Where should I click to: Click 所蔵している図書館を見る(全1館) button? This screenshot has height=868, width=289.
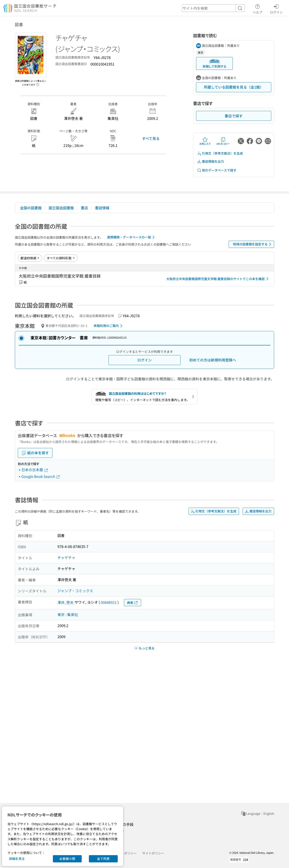(233, 87)
